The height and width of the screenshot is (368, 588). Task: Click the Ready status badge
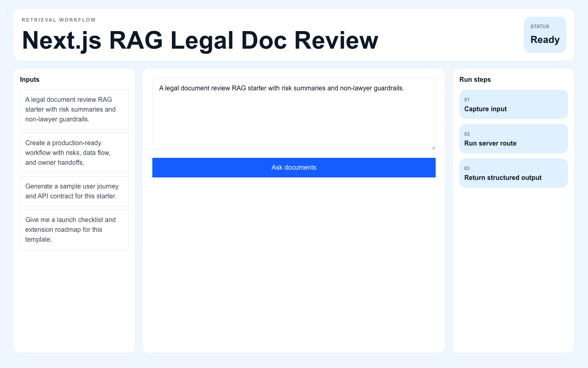click(x=545, y=35)
